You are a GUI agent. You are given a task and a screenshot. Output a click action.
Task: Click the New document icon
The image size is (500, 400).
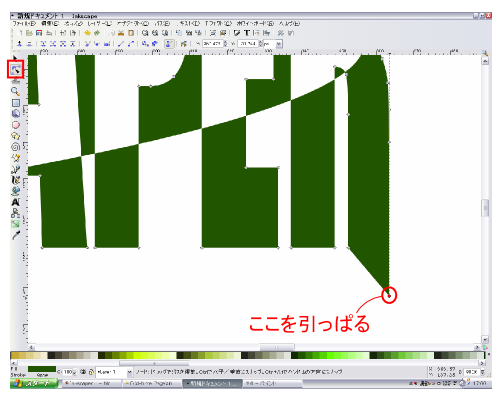pos(20,33)
